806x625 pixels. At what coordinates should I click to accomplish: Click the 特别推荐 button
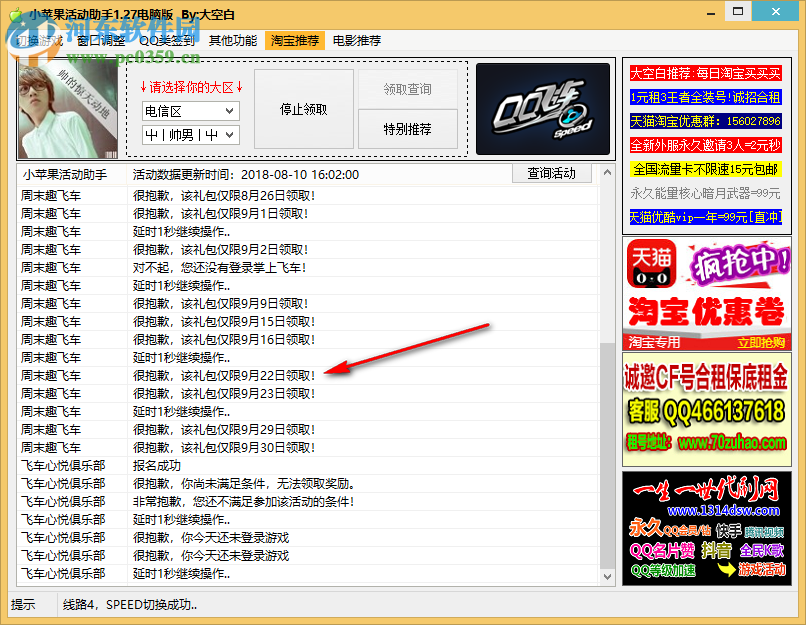(x=408, y=129)
